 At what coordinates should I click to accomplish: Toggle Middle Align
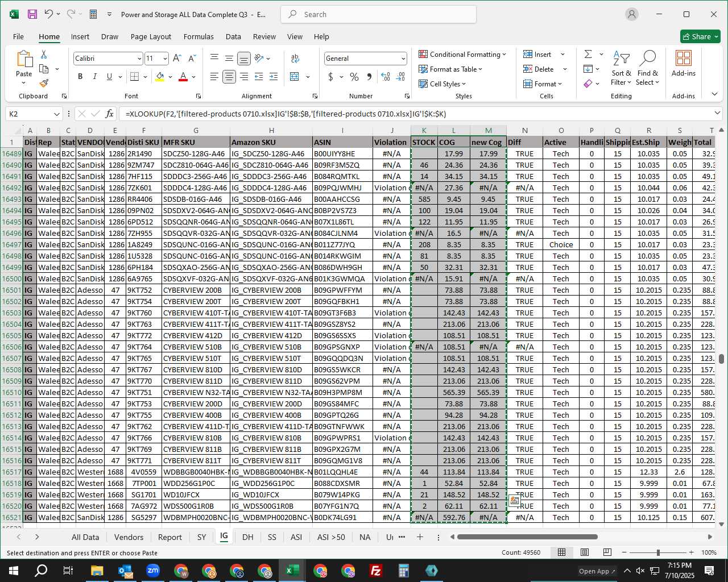(229, 58)
